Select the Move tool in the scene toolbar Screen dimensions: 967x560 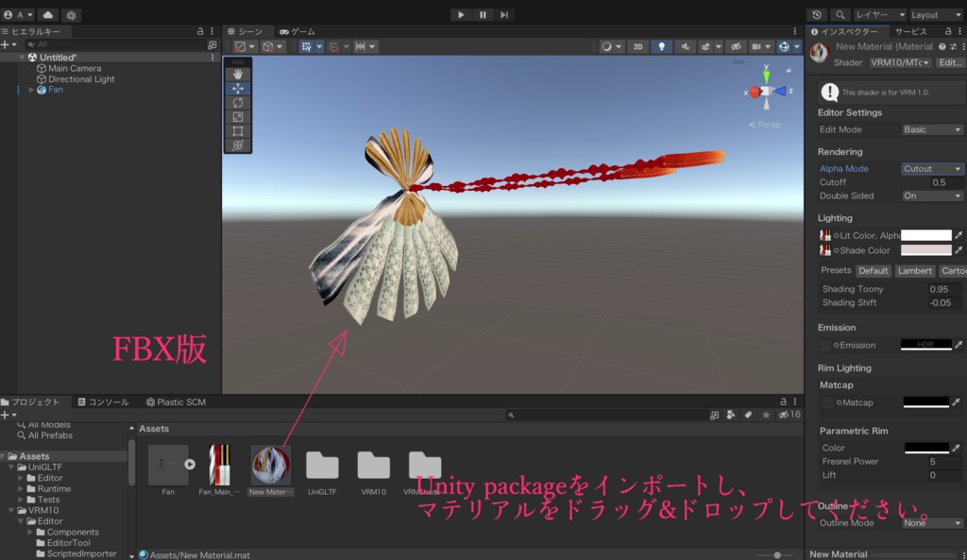click(x=237, y=88)
